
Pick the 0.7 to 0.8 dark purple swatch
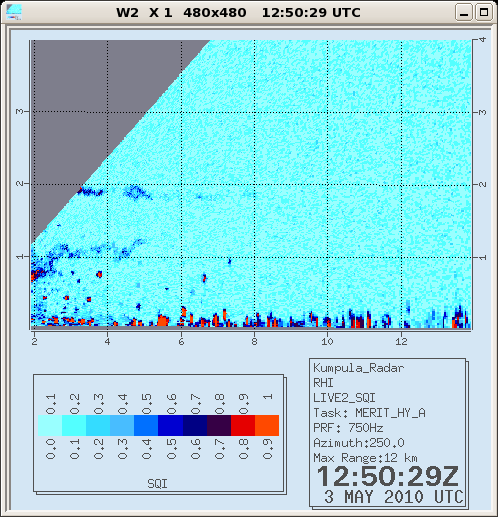click(x=219, y=425)
